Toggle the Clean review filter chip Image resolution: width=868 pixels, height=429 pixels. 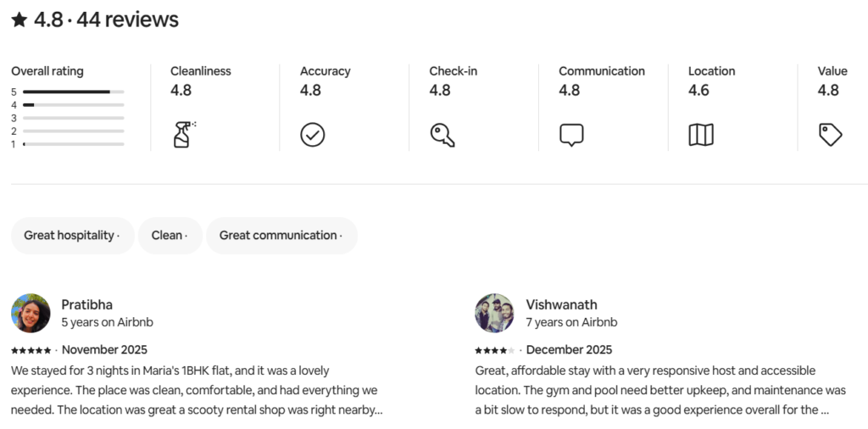(x=170, y=236)
